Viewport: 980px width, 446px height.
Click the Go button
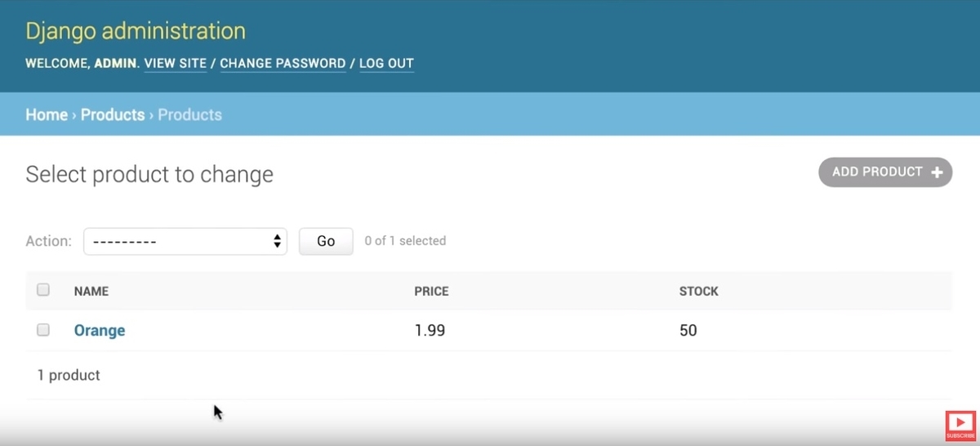[326, 241]
